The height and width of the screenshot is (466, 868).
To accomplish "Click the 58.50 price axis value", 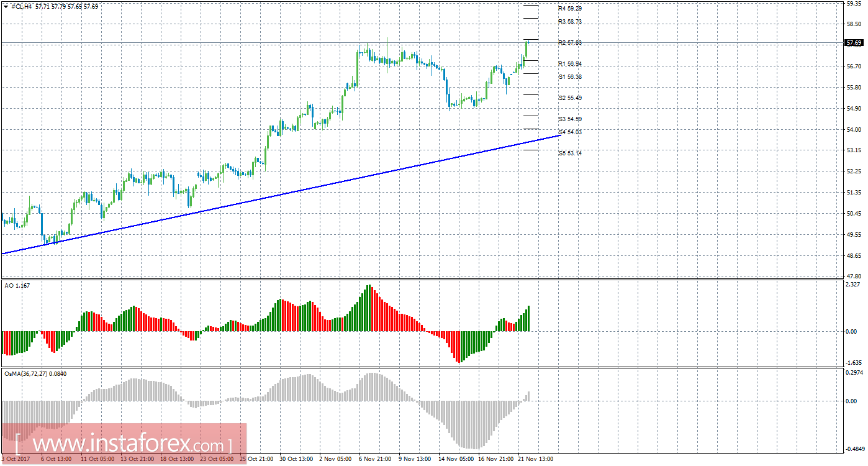I will tap(854, 24).
